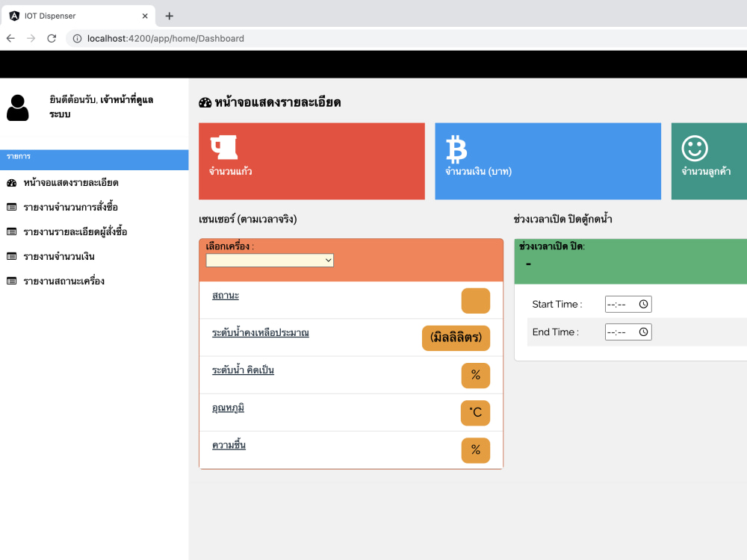The image size is (747, 560).
Task: Click the Start Time input field
Action: (x=628, y=305)
